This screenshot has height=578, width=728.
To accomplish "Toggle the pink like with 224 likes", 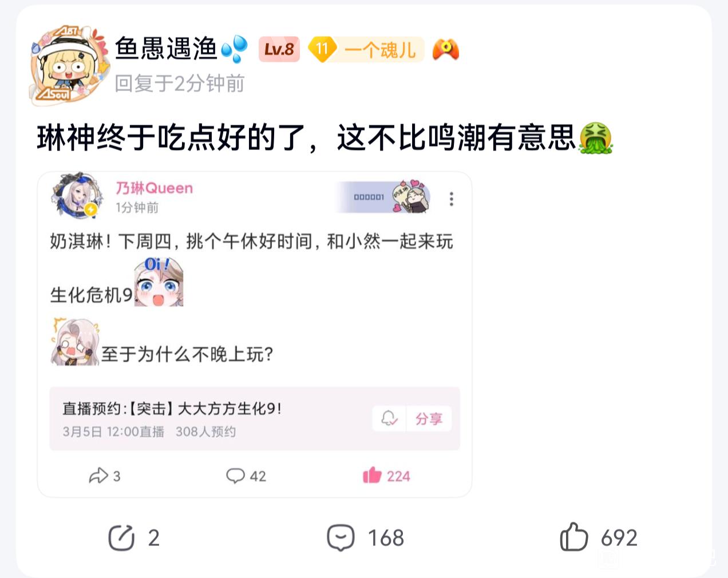I will (x=387, y=476).
